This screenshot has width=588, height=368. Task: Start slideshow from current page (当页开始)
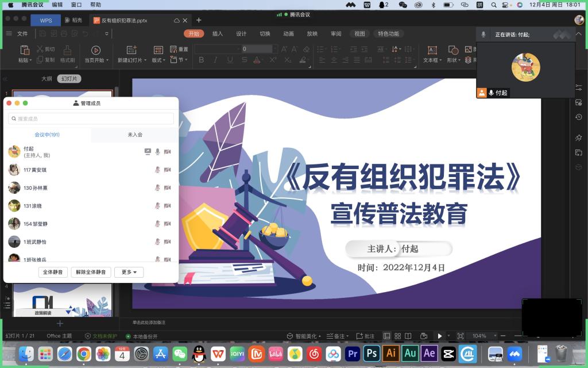pyautogui.click(x=95, y=51)
